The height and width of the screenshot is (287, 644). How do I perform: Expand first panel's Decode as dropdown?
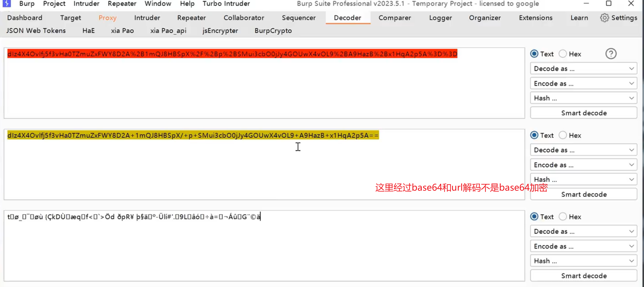click(x=583, y=69)
